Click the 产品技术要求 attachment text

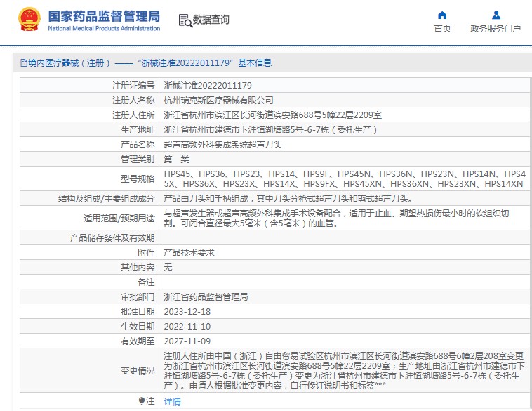tap(189, 252)
